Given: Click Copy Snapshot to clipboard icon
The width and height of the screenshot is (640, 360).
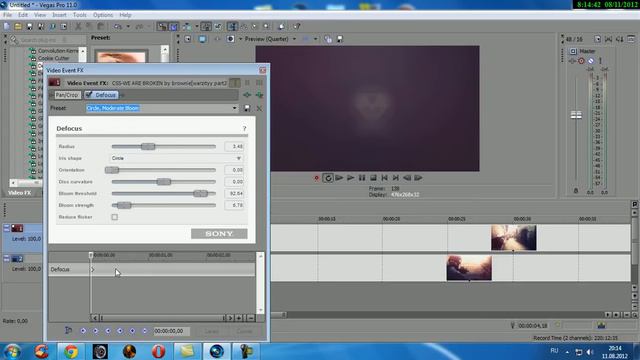Looking at the screenshot, I should (x=328, y=39).
